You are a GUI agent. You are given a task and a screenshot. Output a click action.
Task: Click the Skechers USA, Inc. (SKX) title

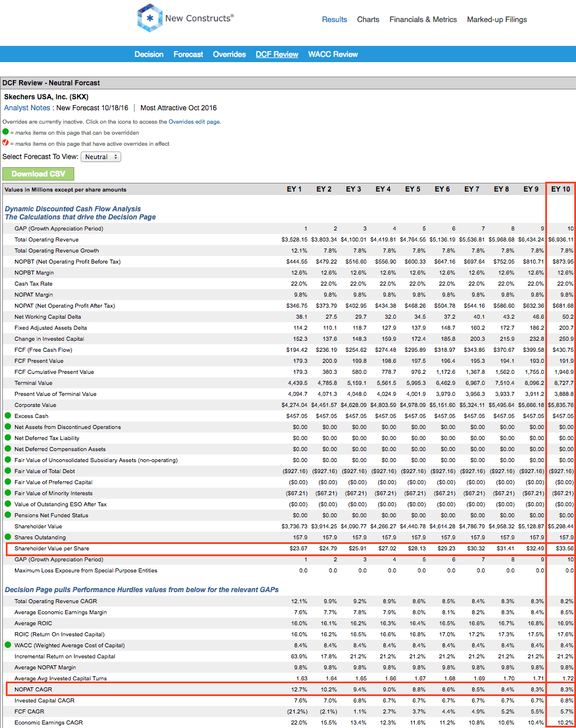pyautogui.click(x=46, y=97)
